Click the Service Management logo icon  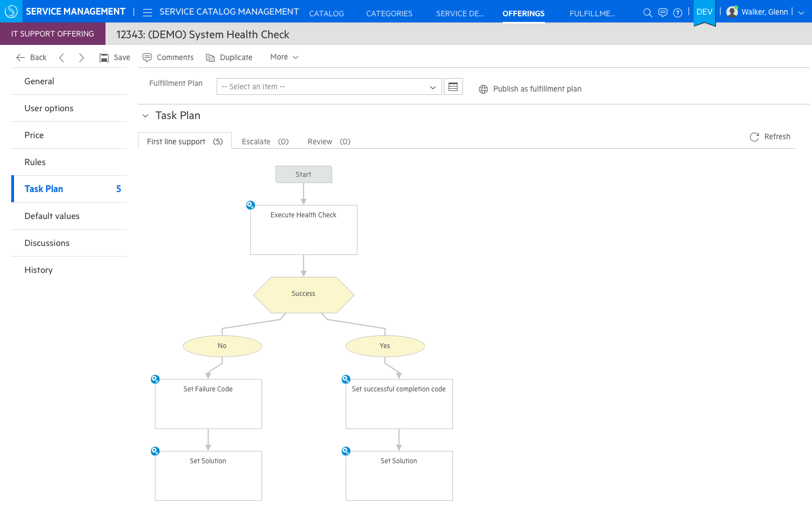11,11
